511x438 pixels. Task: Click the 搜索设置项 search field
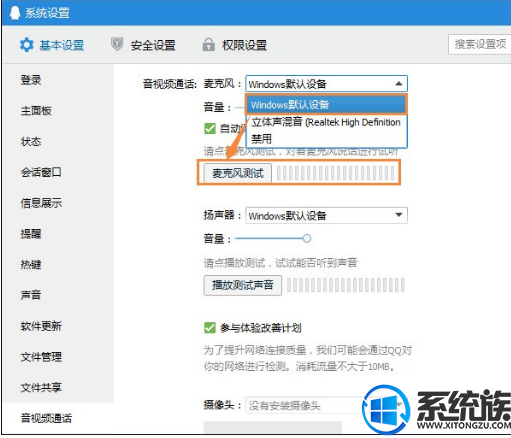point(480,44)
